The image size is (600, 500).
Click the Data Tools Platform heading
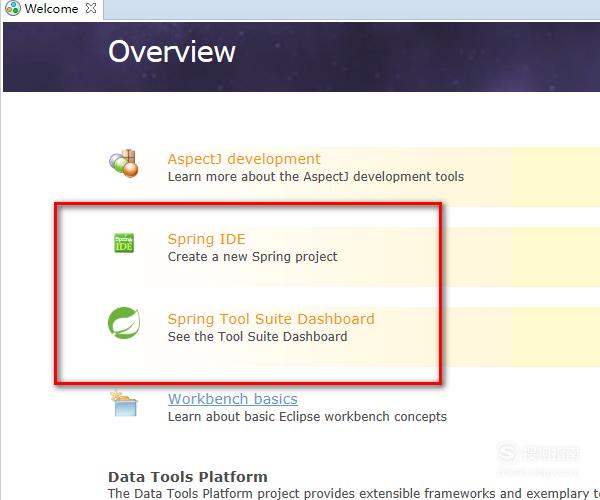(188, 477)
